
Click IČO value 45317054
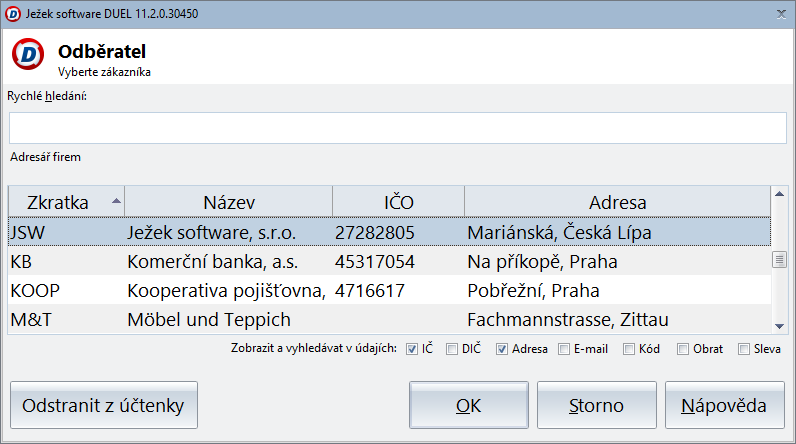(375, 261)
